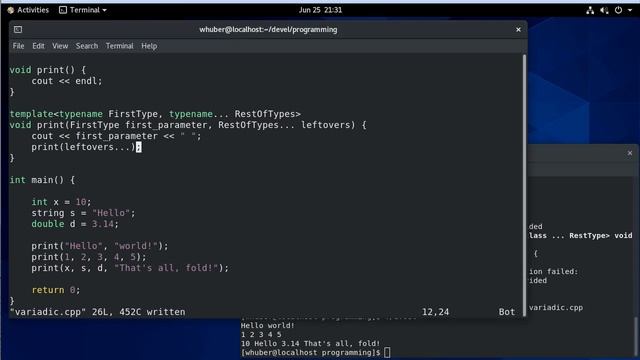Click 'int x = 10;' line
The height and width of the screenshot is (360, 640).
[x=61, y=202]
